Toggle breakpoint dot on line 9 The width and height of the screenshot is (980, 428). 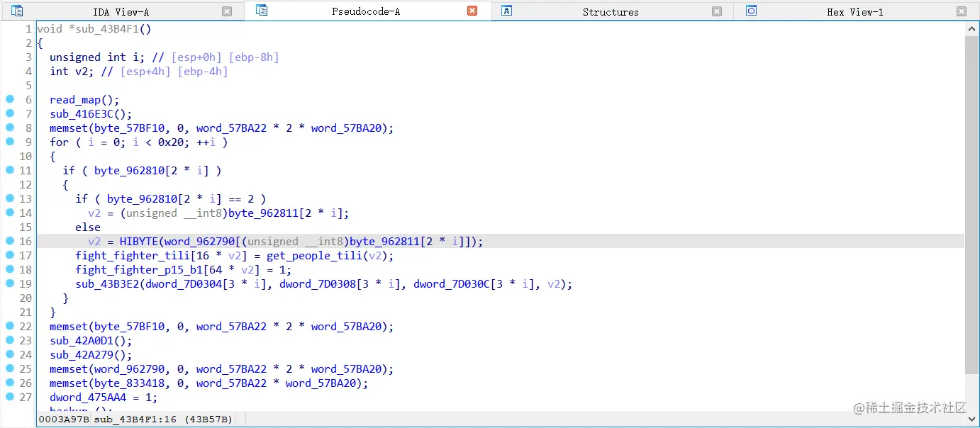click(10, 142)
